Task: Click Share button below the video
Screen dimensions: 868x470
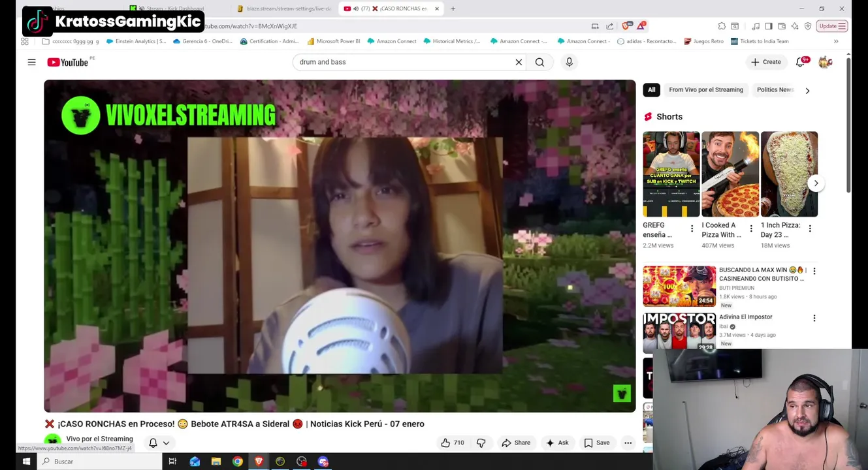Action: click(516, 443)
